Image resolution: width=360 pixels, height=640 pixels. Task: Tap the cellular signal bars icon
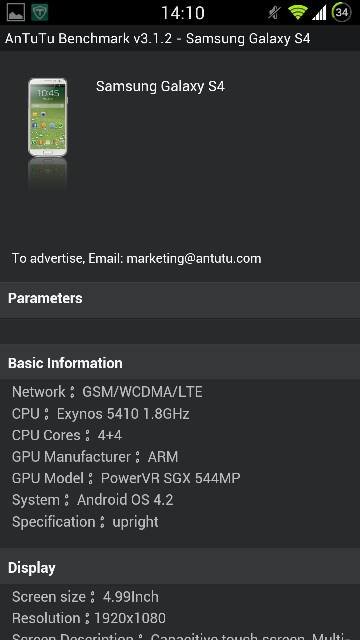point(319,13)
